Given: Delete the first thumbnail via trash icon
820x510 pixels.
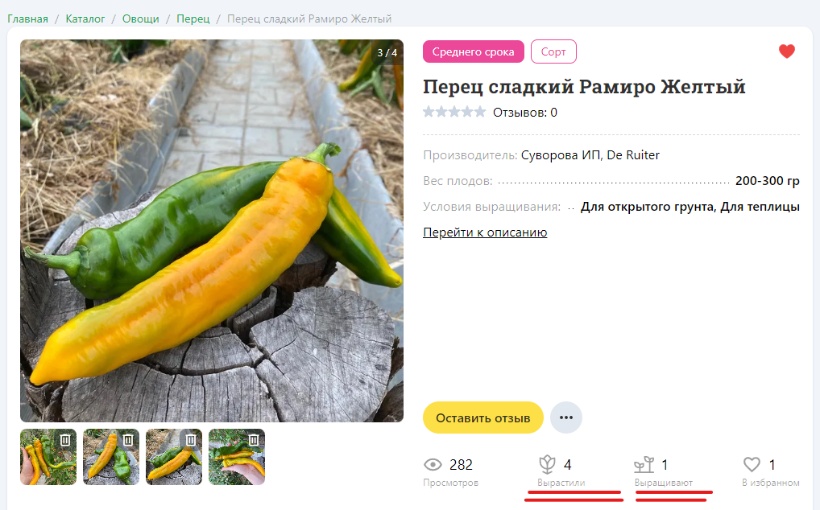Looking at the screenshot, I should (65, 440).
